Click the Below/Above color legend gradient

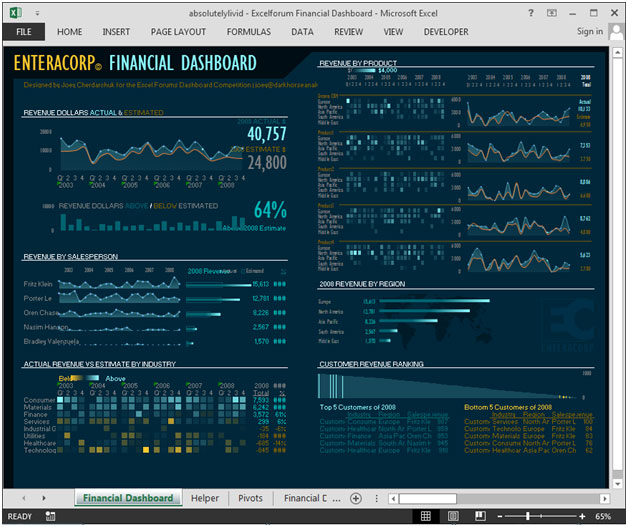coord(85,378)
